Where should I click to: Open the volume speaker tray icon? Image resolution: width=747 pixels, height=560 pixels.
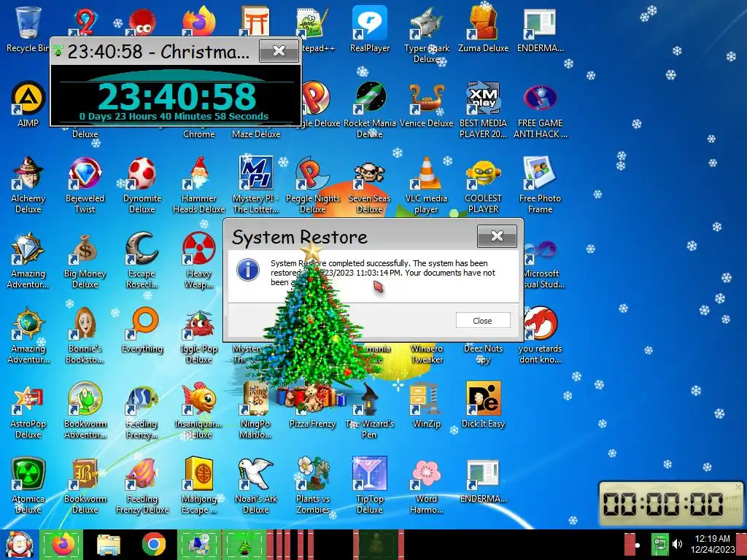677,544
